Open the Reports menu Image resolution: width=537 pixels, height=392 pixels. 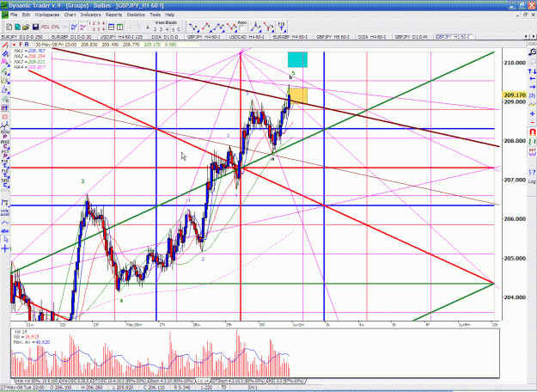click(113, 15)
